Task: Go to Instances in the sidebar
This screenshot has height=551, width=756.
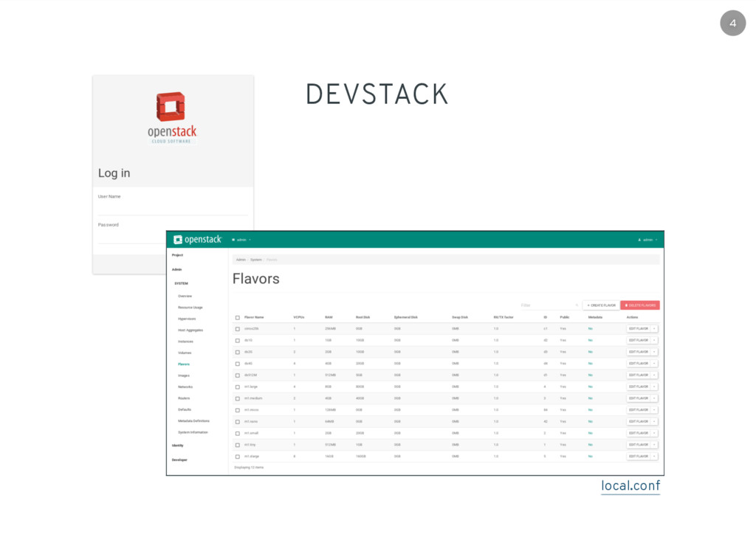Action: tap(185, 342)
